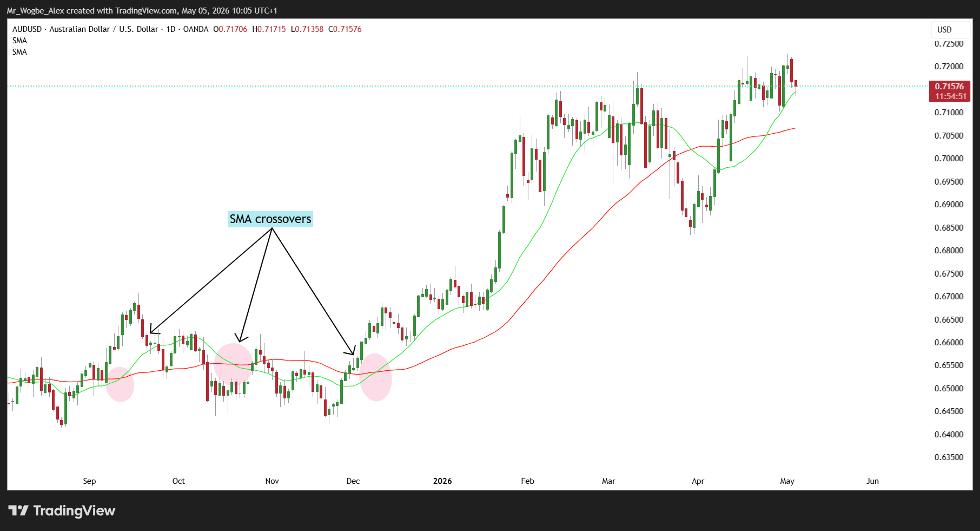Click the 0.72000 price axis label

(x=949, y=67)
